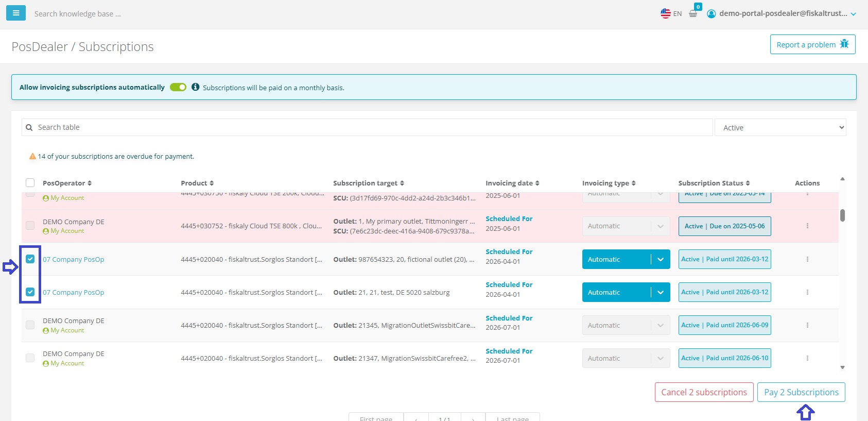Expand user account dropdown chevron

[x=853, y=14]
